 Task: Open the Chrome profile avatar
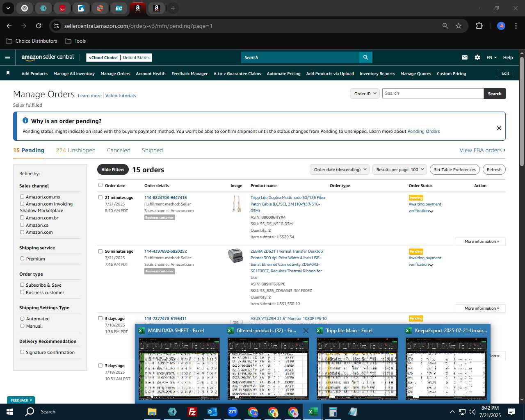pos(501,26)
